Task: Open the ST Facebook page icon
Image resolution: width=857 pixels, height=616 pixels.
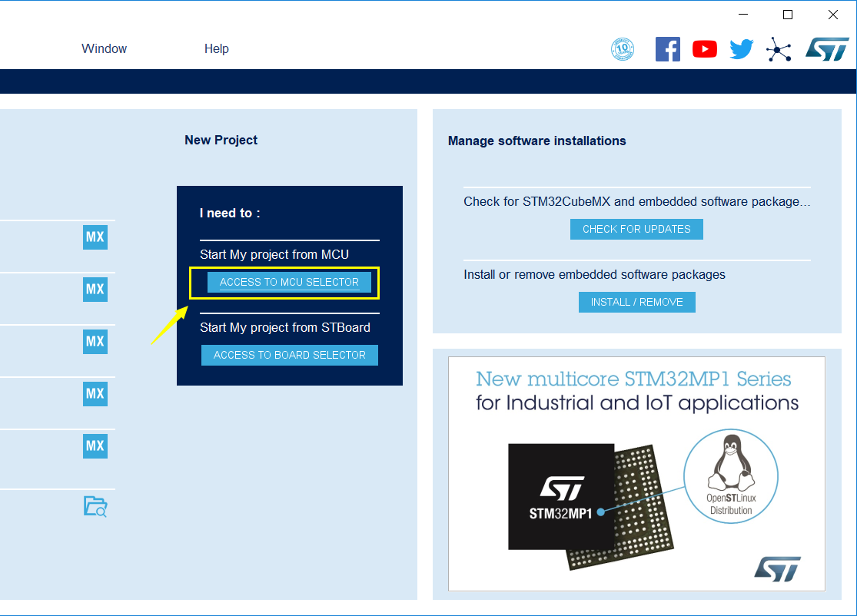Action: [667, 49]
